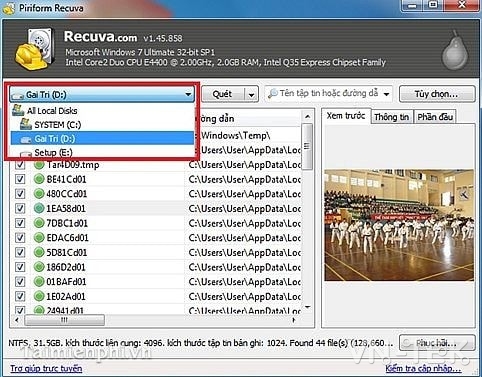This screenshot has width=482, height=377.
Task: Click the magnifier icon in filename filter box
Action: (x=273, y=94)
